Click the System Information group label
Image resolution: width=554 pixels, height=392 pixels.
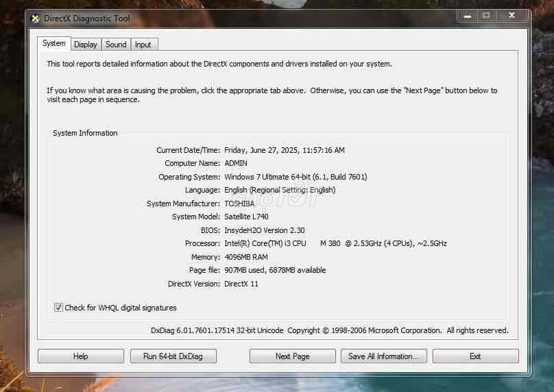(85, 133)
